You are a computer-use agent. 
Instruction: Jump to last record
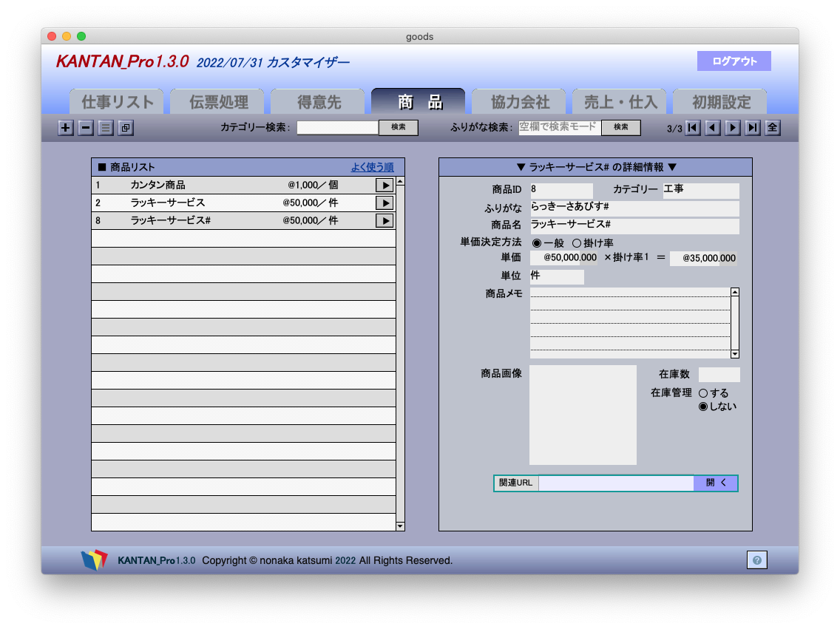pos(753,127)
